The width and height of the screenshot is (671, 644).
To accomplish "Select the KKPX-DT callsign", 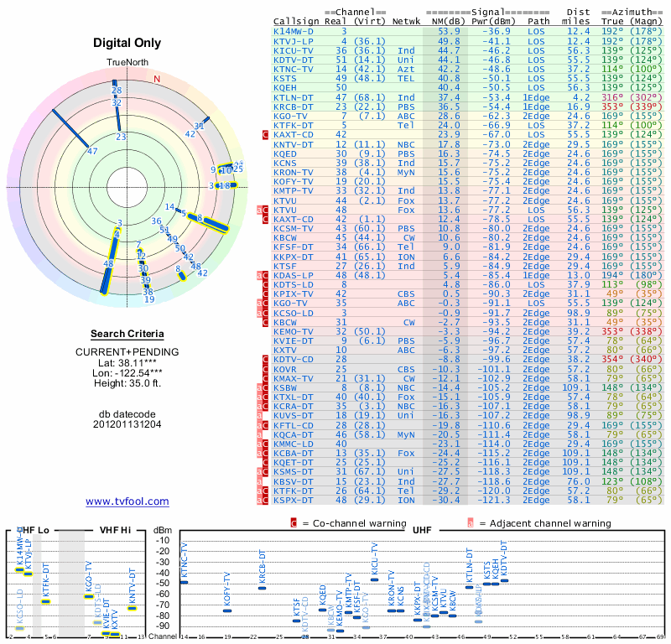I will click(294, 257).
